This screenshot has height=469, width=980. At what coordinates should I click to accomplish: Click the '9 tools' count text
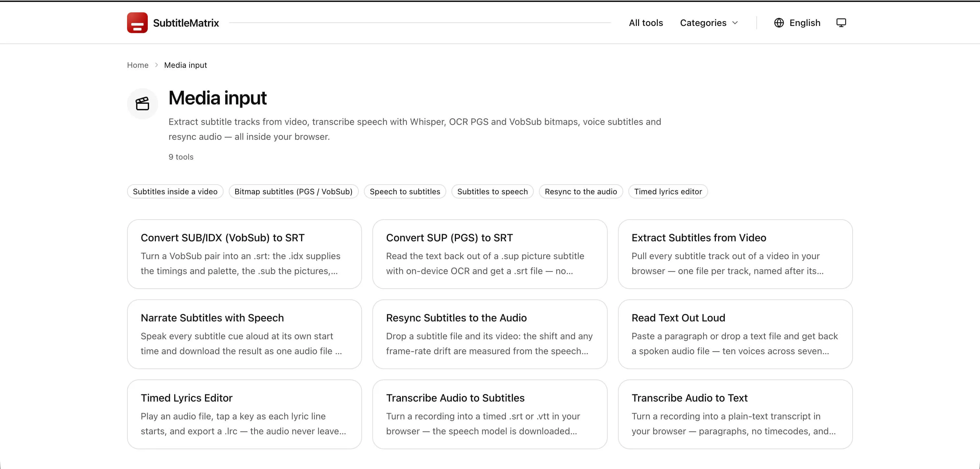coord(181,157)
